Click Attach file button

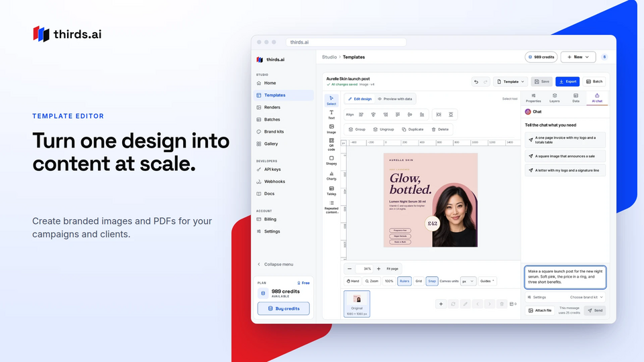[x=540, y=310]
